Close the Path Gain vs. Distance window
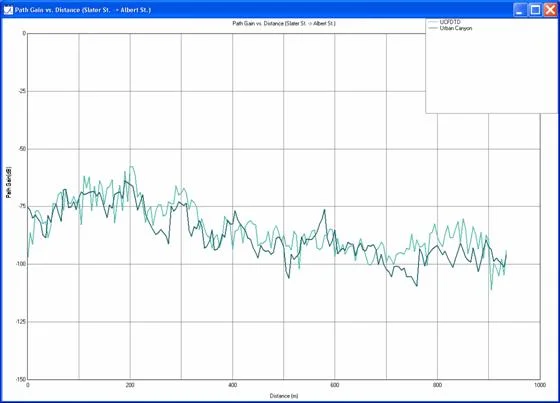Image resolution: width=560 pixels, height=403 pixels. [x=550, y=10]
